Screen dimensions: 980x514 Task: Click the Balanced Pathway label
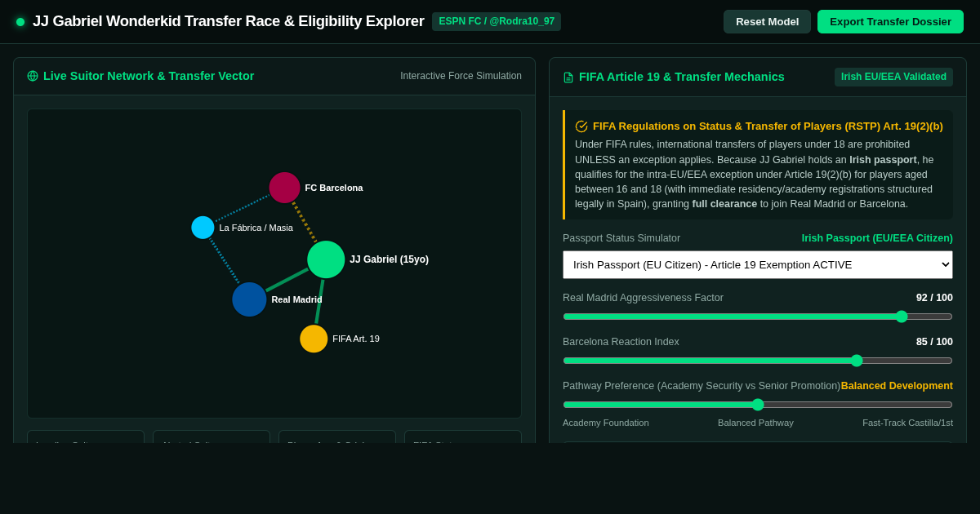pos(755,423)
